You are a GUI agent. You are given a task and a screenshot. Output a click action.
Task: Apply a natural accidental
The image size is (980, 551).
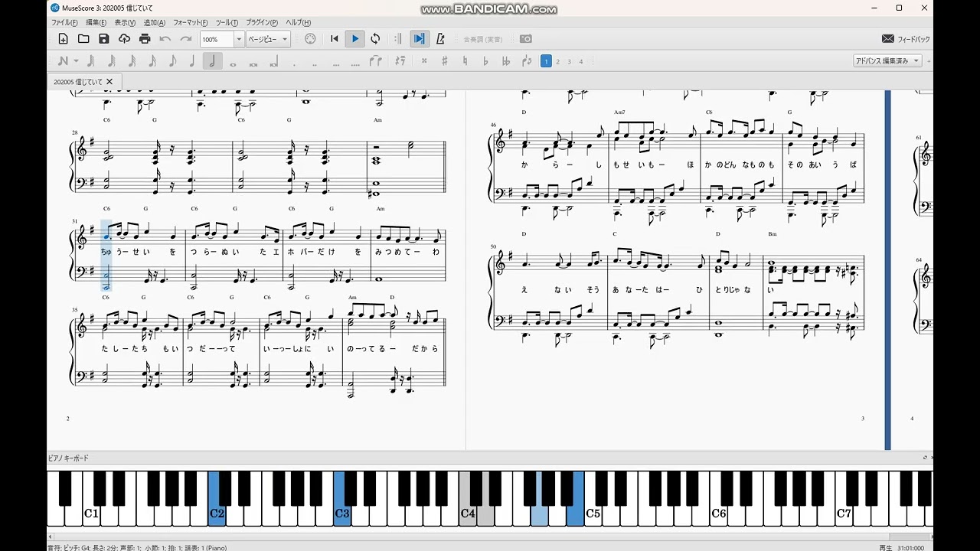point(465,61)
